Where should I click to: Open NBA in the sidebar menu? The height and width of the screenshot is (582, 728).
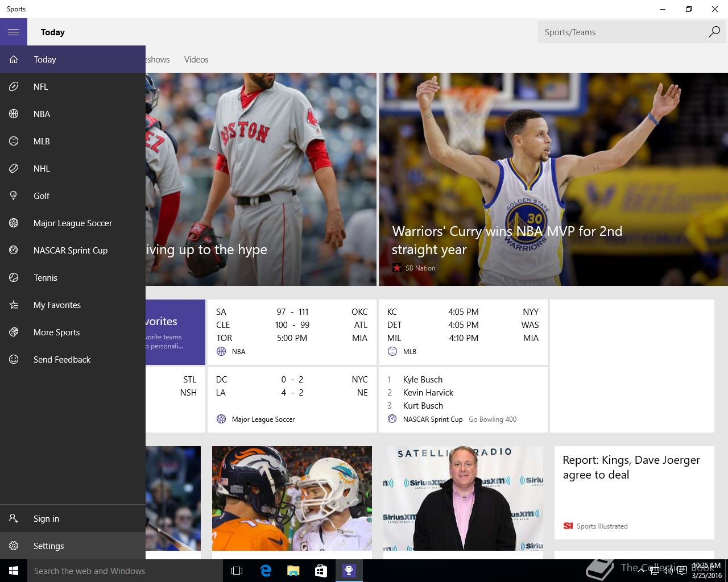coord(73,114)
